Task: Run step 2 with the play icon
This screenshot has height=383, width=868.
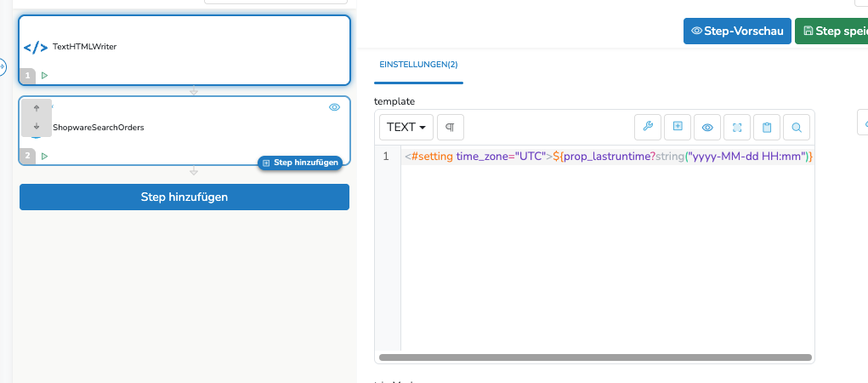Action: [44, 156]
